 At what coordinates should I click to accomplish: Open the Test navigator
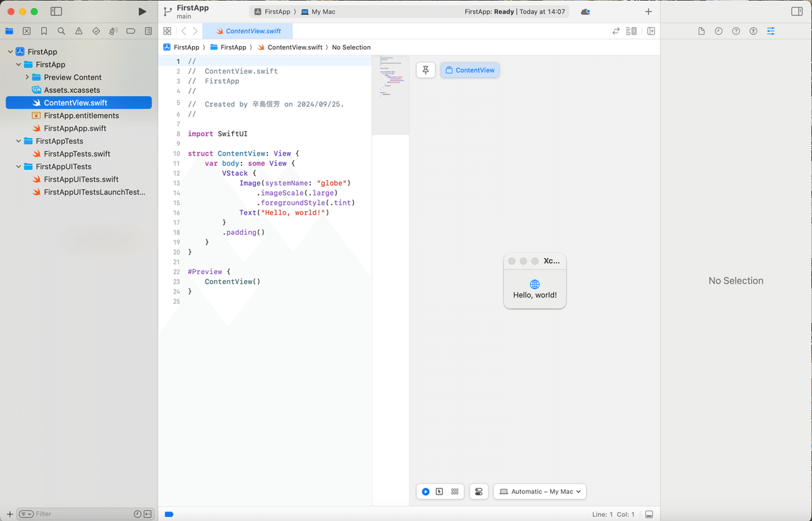pos(97,30)
